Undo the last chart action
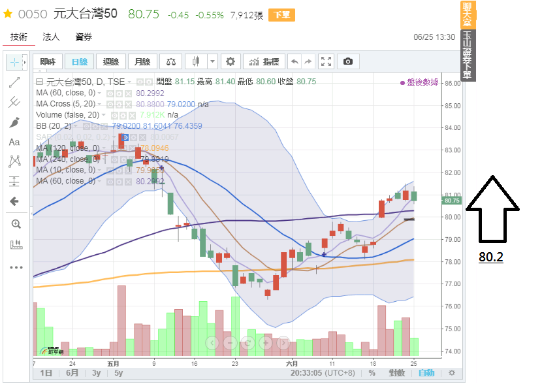 (x=295, y=62)
